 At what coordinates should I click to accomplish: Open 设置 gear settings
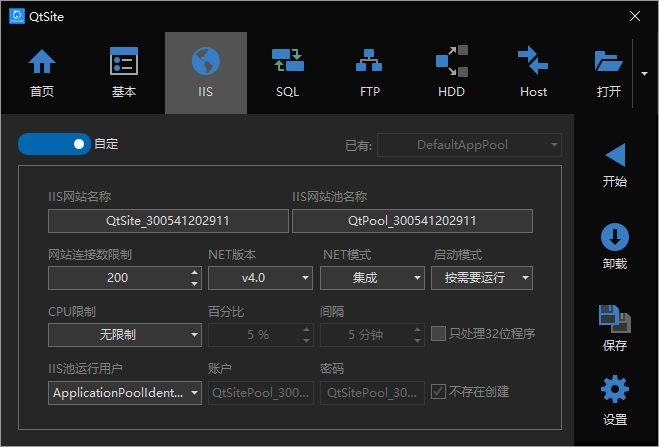(615, 391)
